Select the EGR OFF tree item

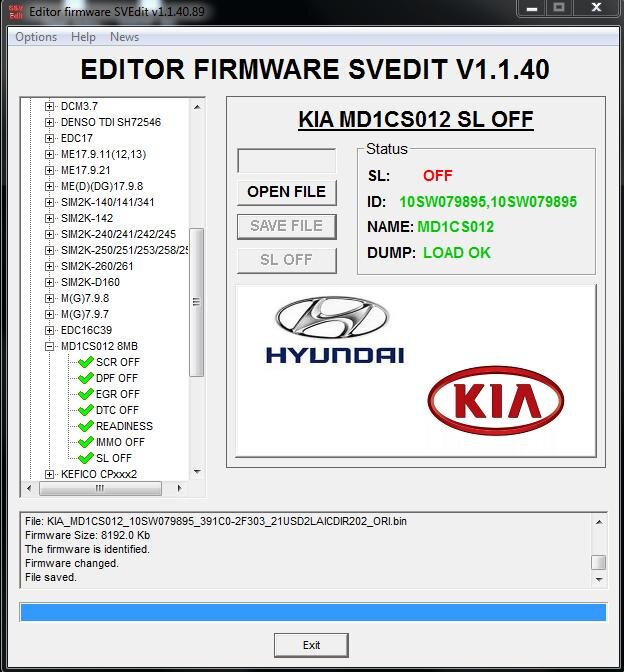click(x=118, y=394)
